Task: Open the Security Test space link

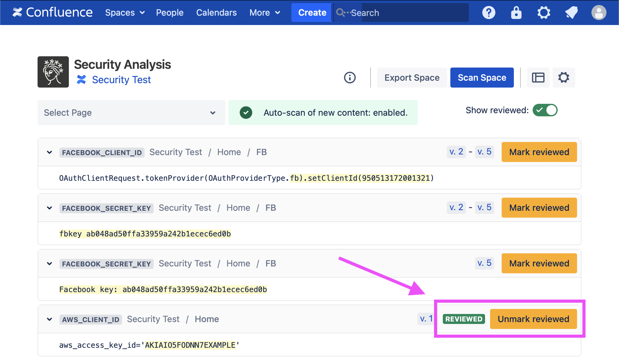Action: (x=121, y=80)
